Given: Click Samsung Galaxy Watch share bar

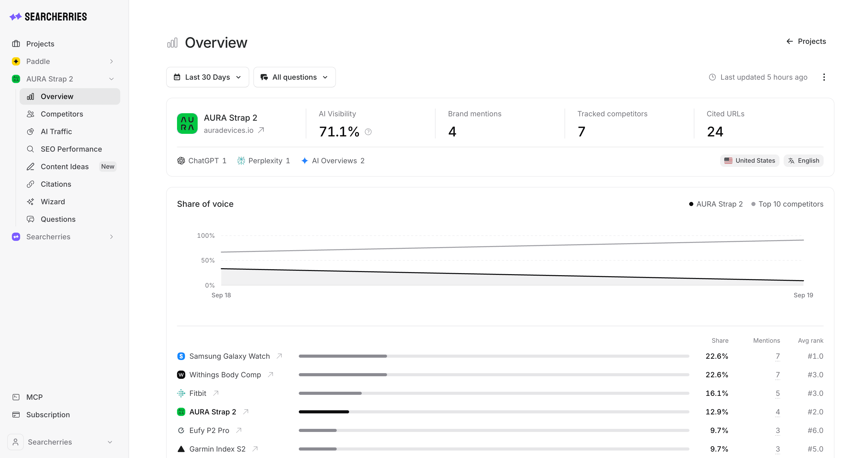Looking at the screenshot, I should coord(494,356).
